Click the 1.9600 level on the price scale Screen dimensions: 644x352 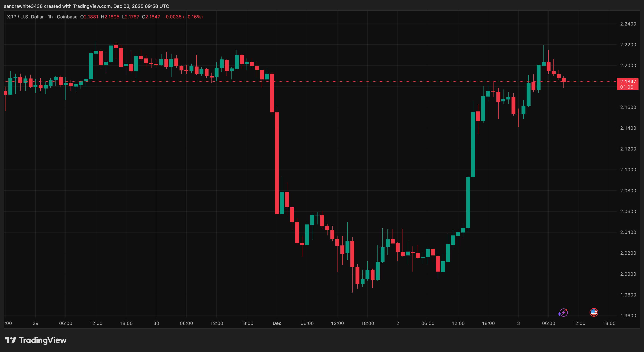pos(628,316)
